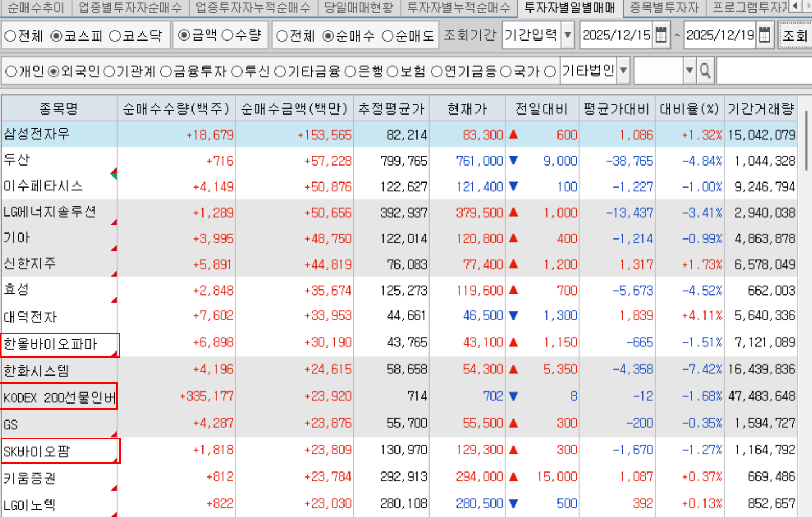Sort by the 순매수금액(백만) column header
Viewport: 812px width, 517px height.
click(294, 109)
